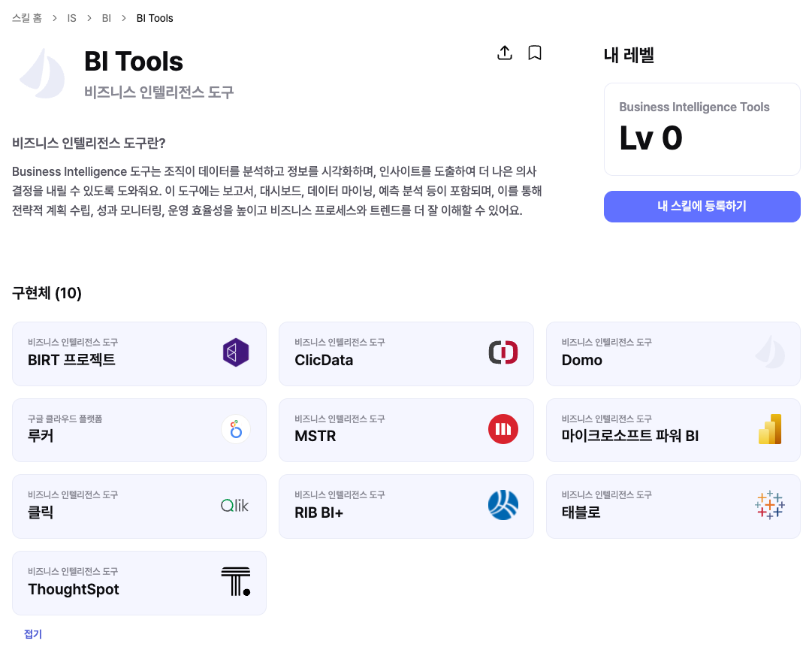Click the BIRT 프로젝트 purple hexagon logo

point(236,352)
